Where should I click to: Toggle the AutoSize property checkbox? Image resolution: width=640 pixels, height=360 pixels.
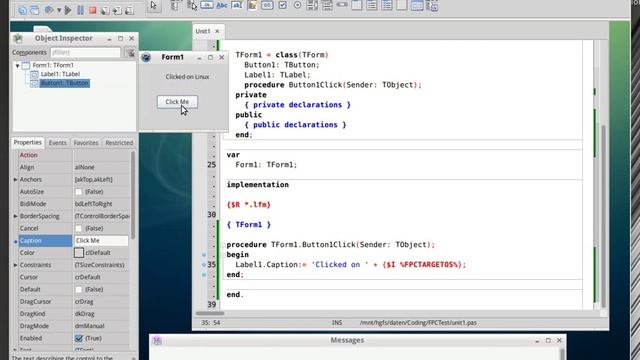pos(79,192)
